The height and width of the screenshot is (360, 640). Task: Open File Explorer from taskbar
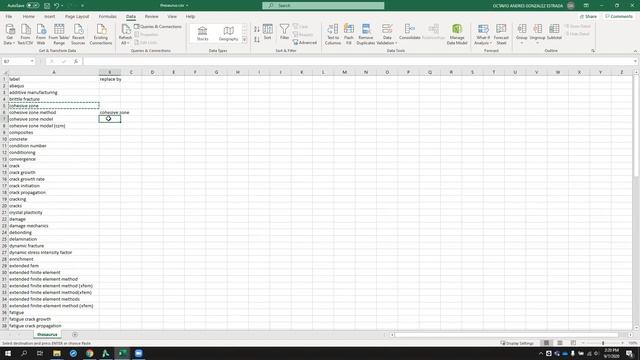(x=57, y=353)
